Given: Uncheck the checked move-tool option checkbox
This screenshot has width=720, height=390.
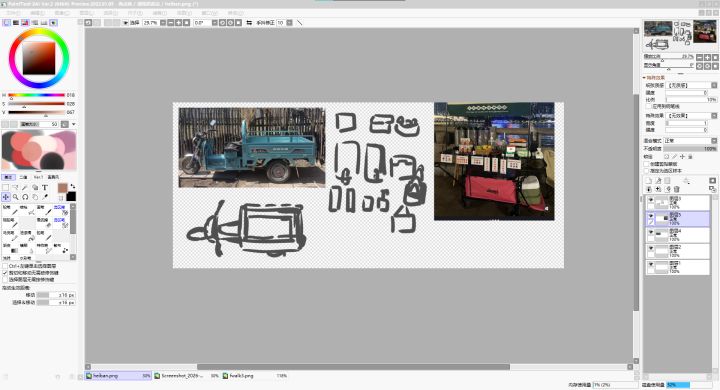Looking at the screenshot, I should click(x=5, y=272).
